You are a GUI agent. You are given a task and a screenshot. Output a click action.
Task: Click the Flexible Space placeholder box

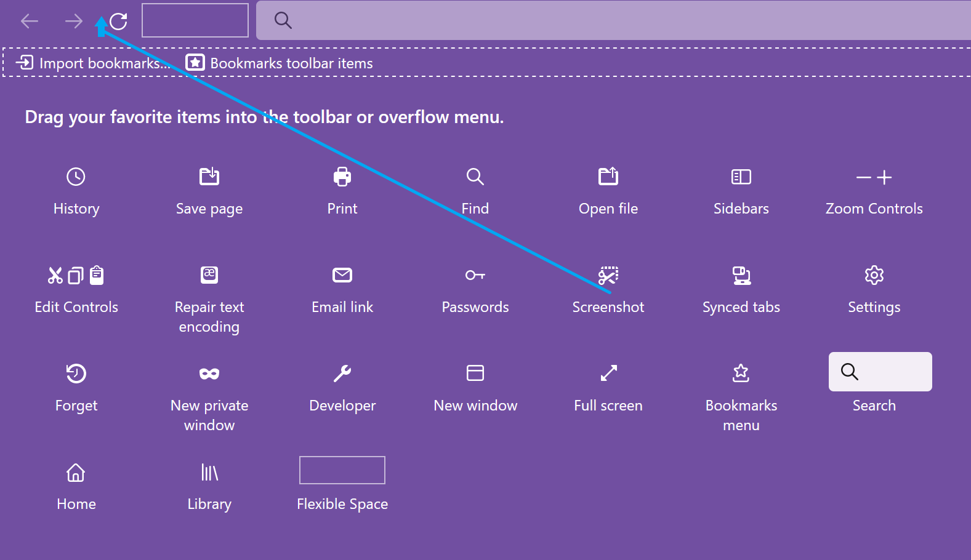pyautogui.click(x=342, y=470)
